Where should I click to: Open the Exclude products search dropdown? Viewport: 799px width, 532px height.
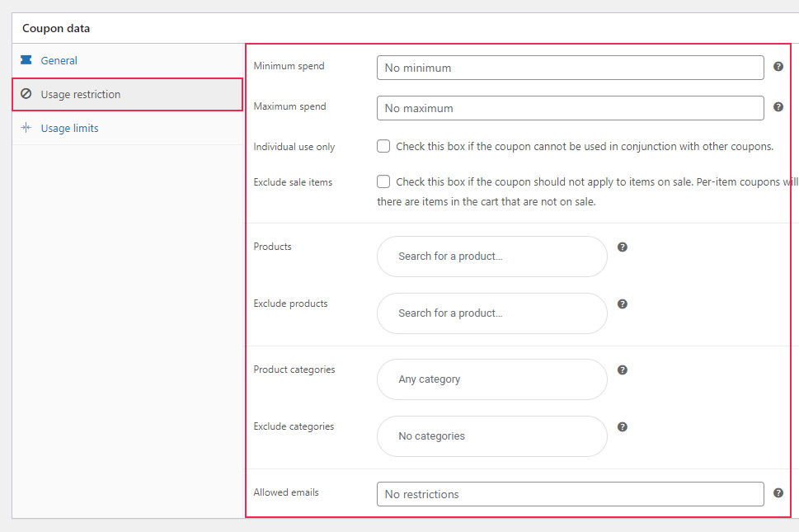tap(491, 313)
